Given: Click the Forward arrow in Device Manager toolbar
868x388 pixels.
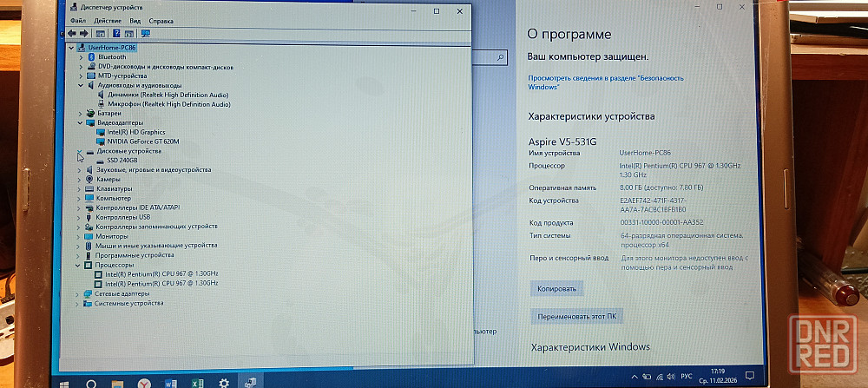Looking at the screenshot, I should click(x=84, y=33).
